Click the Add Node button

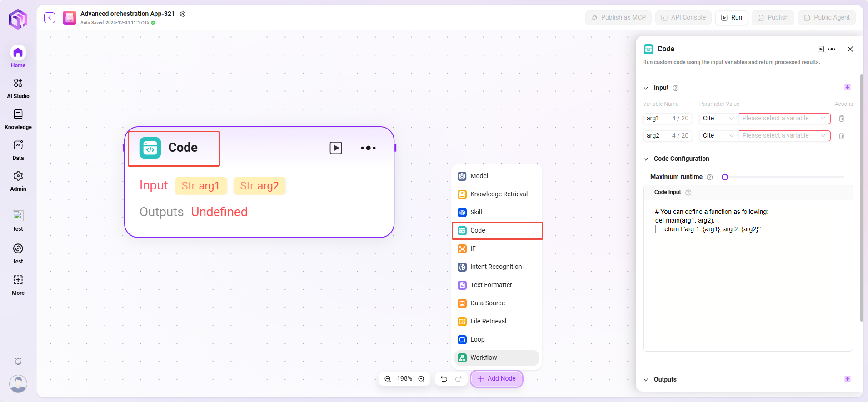[496, 379]
